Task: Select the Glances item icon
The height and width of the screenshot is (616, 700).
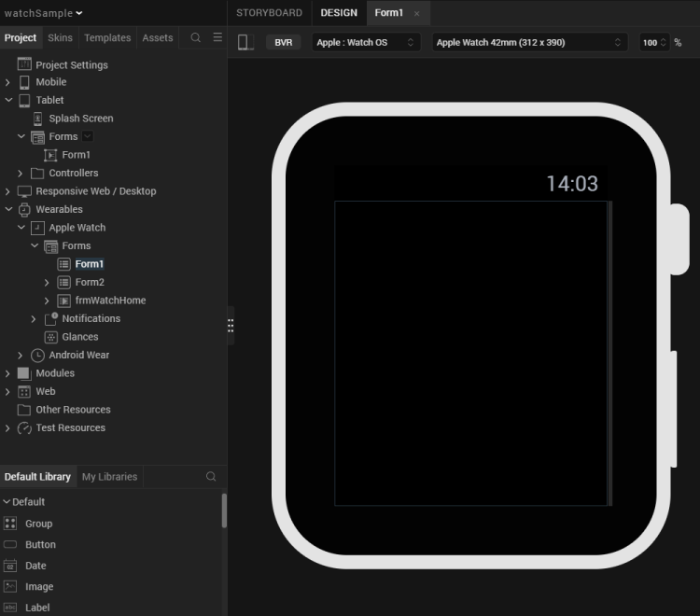Action: tap(51, 337)
